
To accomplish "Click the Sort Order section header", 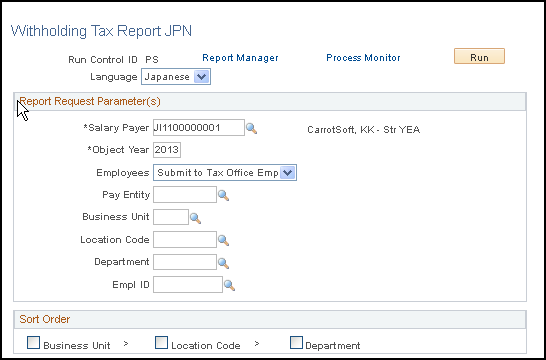I will tap(45, 319).
